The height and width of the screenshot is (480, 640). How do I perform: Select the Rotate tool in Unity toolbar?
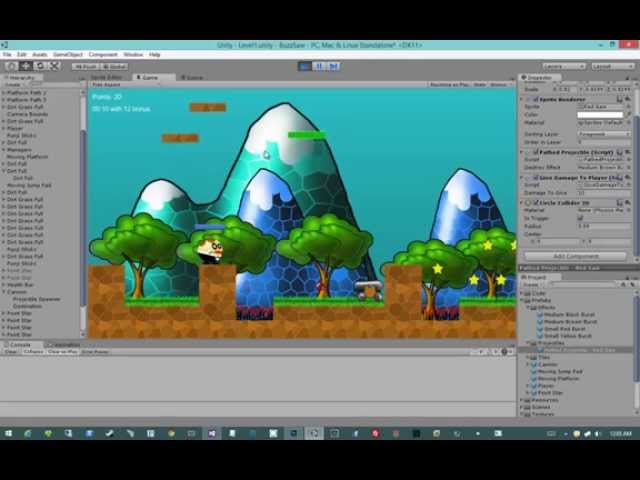[x=40, y=66]
